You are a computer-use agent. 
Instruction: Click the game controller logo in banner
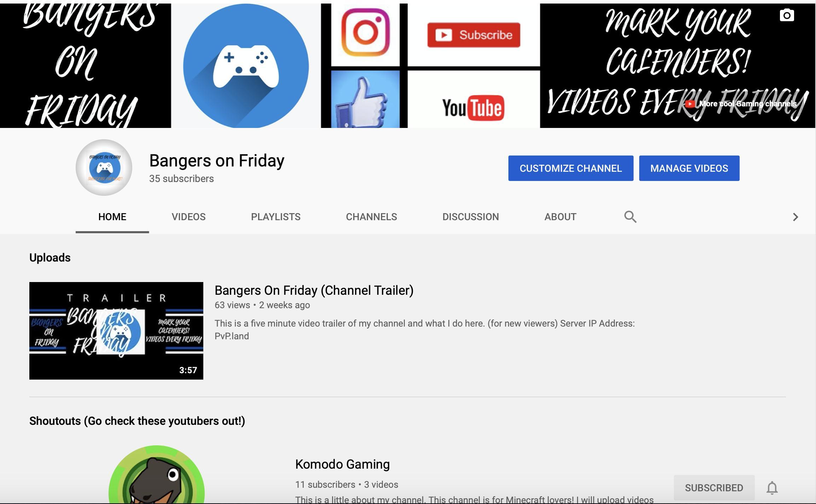[246, 66]
